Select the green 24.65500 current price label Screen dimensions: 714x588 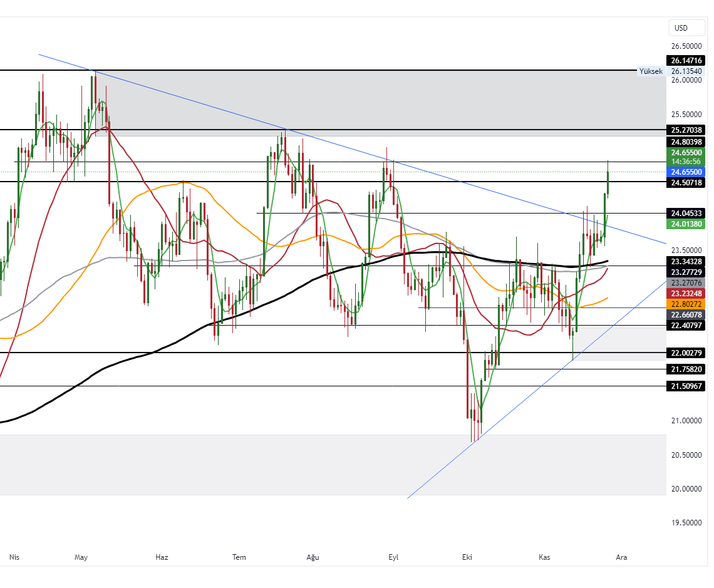pos(686,152)
